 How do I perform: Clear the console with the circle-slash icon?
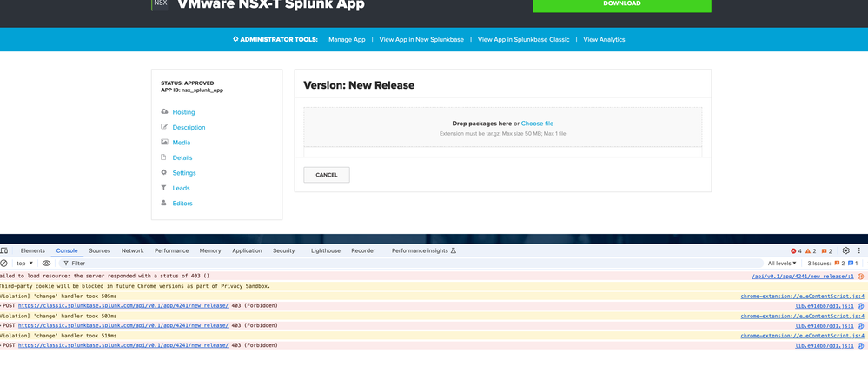[3, 264]
